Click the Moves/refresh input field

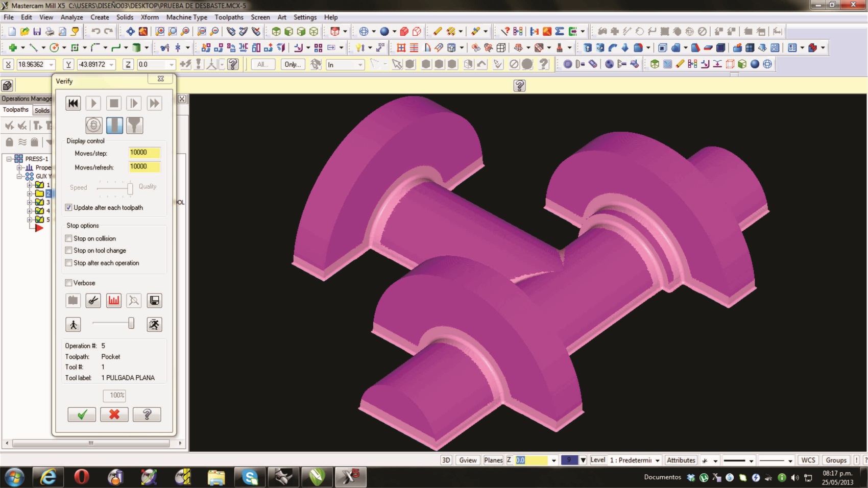coord(144,166)
